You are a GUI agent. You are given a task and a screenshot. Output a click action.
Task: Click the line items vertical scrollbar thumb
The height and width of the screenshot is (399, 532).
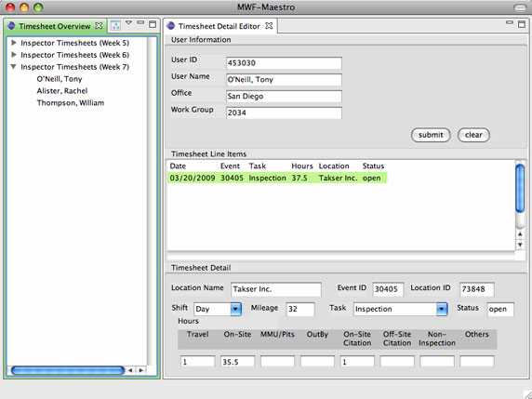click(520, 188)
